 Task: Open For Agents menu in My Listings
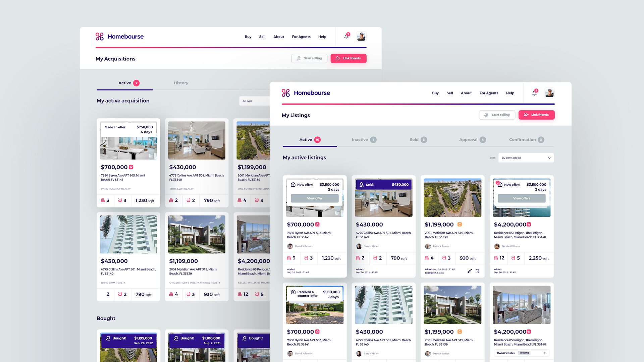pos(489,93)
